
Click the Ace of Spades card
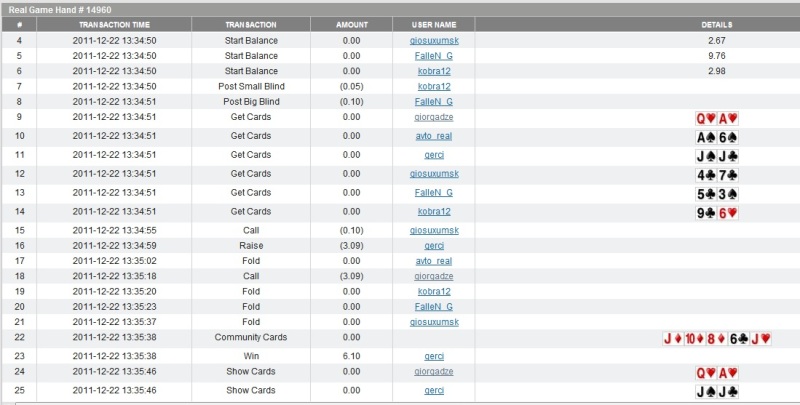[706, 137]
